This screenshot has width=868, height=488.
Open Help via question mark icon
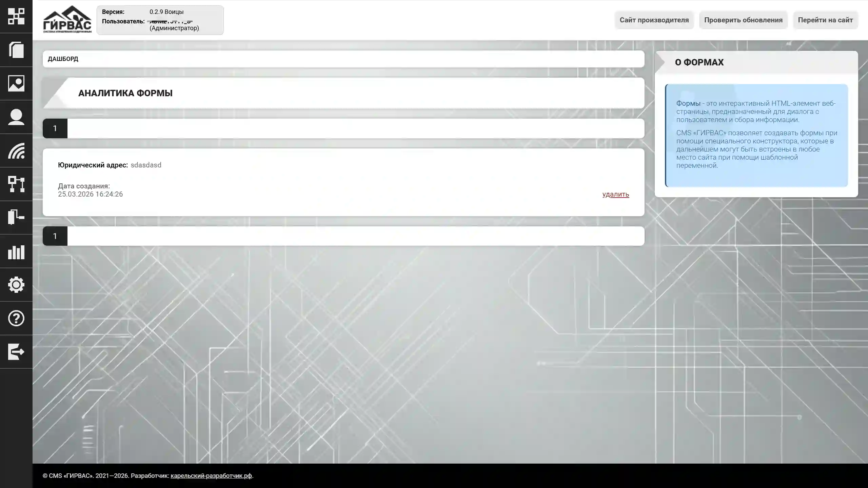tap(16, 318)
